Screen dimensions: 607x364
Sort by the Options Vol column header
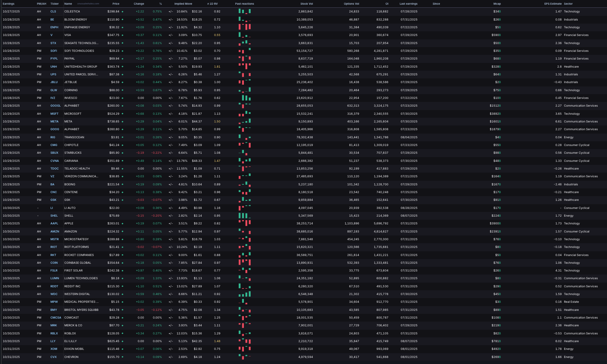[x=351, y=4]
